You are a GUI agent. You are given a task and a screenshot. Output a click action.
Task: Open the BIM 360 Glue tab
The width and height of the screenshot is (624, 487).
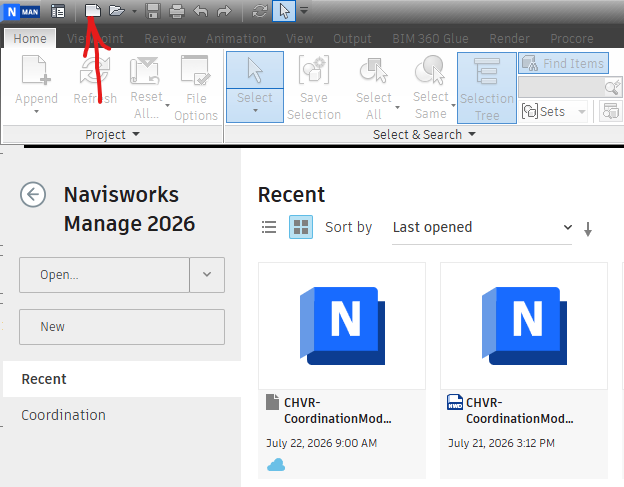point(430,39)
